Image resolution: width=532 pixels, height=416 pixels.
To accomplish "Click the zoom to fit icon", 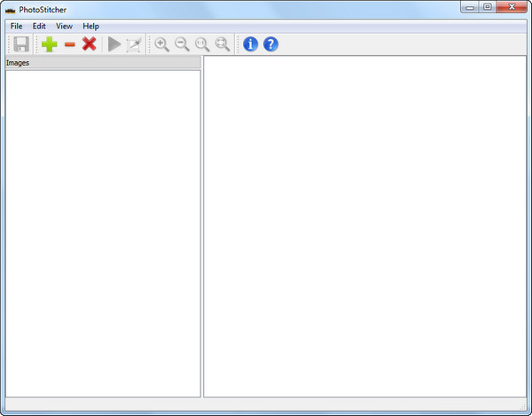I will (223, 44).
